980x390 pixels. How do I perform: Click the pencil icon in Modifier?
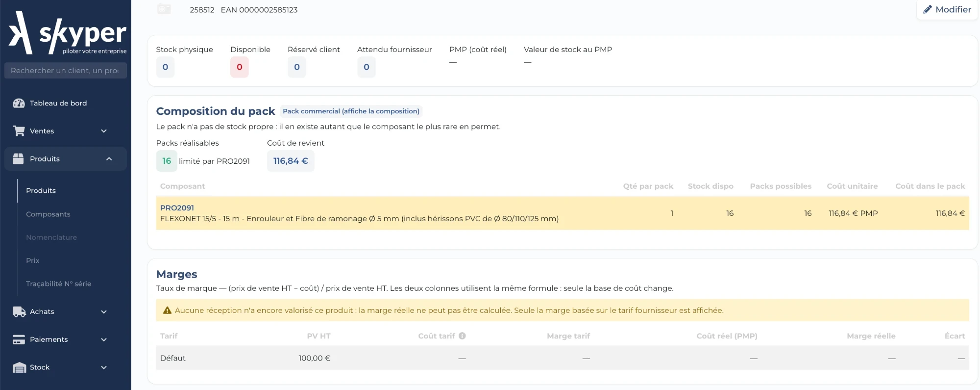tap(928, 10)
